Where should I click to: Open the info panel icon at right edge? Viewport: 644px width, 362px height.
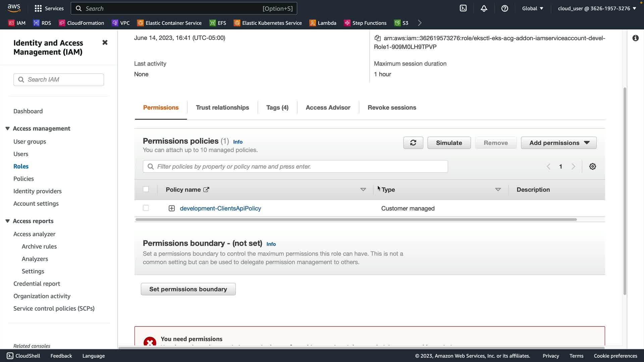635,38
